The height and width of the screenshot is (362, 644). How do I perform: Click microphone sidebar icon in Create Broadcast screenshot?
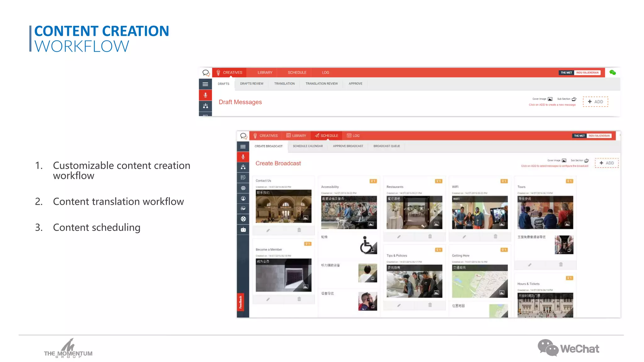pos(243,157)
